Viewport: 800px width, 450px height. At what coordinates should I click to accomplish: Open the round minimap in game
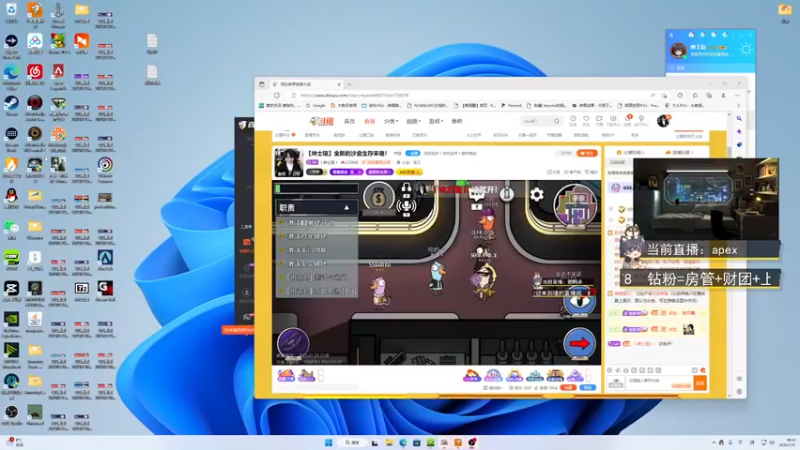[x=576, y=205]
